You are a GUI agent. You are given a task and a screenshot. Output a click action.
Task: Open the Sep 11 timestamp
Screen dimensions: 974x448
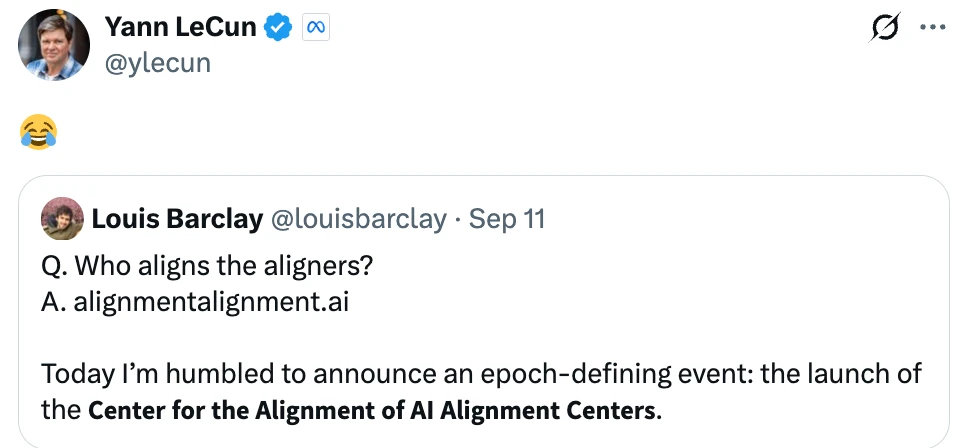click(x=507, y=218)
